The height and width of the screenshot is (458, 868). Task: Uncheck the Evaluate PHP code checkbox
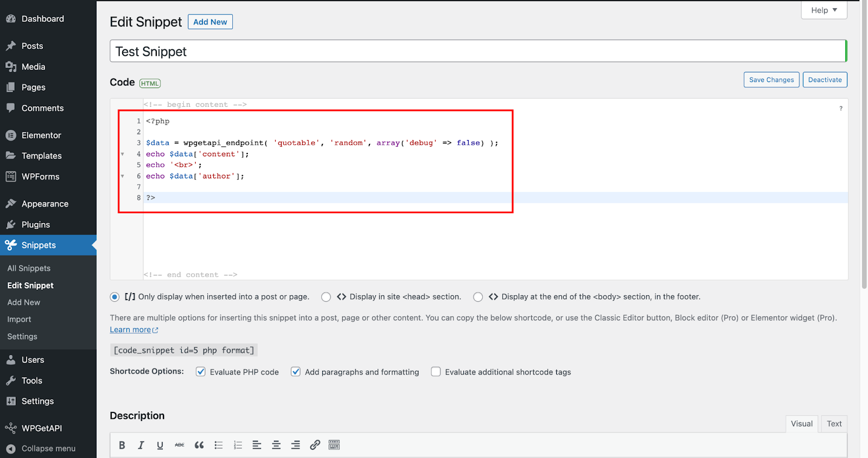pos(201,372)
